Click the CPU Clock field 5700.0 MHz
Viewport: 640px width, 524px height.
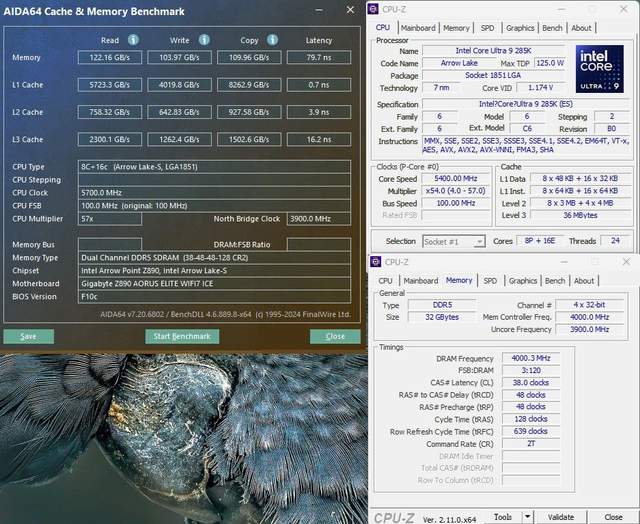click(214, 193)
